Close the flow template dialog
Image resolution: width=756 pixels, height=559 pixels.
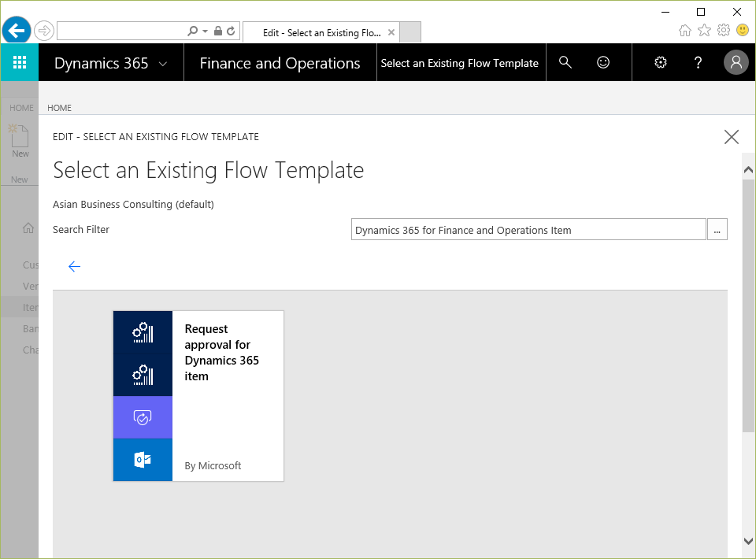tap(732, 137)
